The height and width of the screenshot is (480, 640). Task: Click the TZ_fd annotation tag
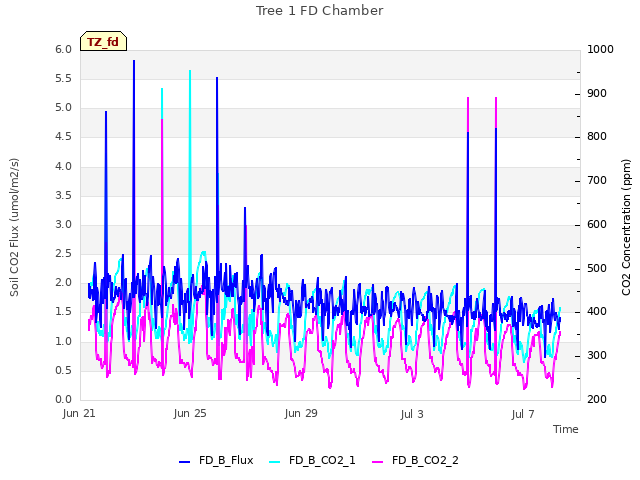[103, 42]
